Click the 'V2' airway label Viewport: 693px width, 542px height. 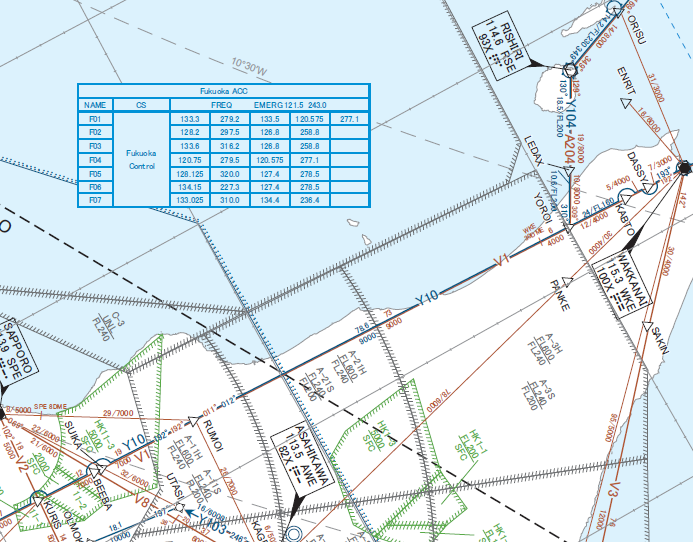(x=22, y=464)
